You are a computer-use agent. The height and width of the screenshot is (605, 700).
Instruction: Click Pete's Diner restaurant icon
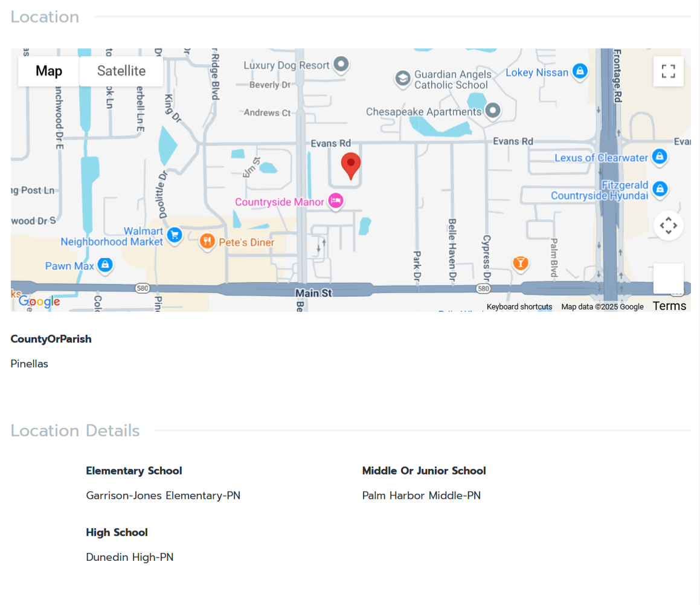tap(207, 242)
